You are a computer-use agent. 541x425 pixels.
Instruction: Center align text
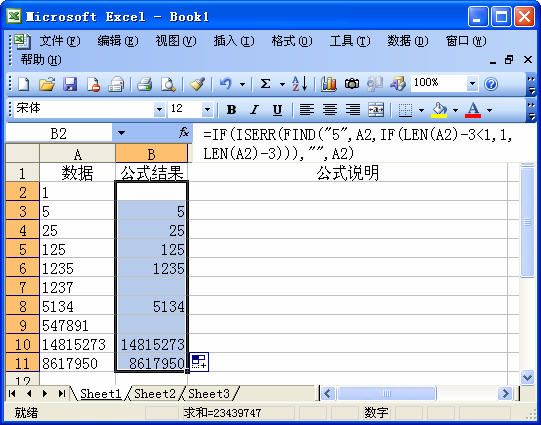pyautogui.click(x=330, y=110)
